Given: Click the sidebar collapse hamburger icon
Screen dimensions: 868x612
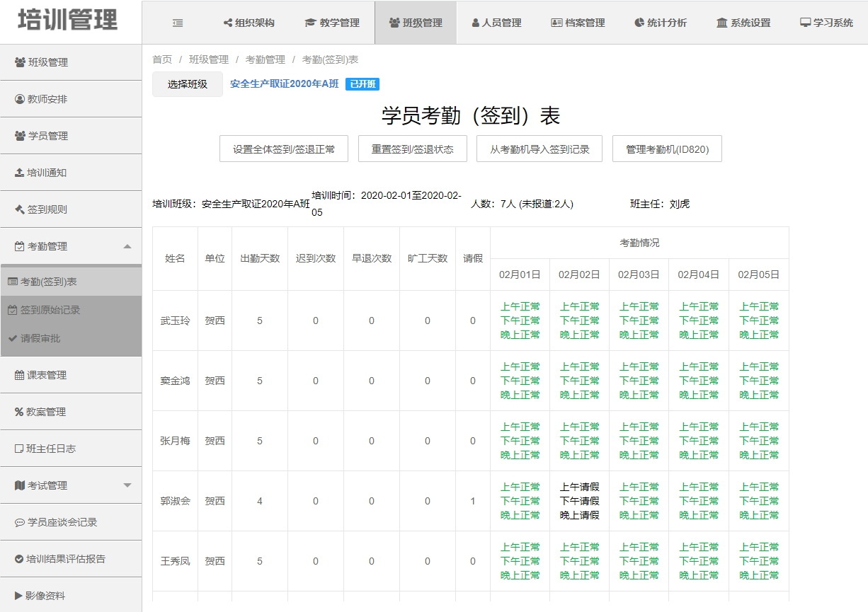Looking at the screenshot, I should (x=178, y=23).
